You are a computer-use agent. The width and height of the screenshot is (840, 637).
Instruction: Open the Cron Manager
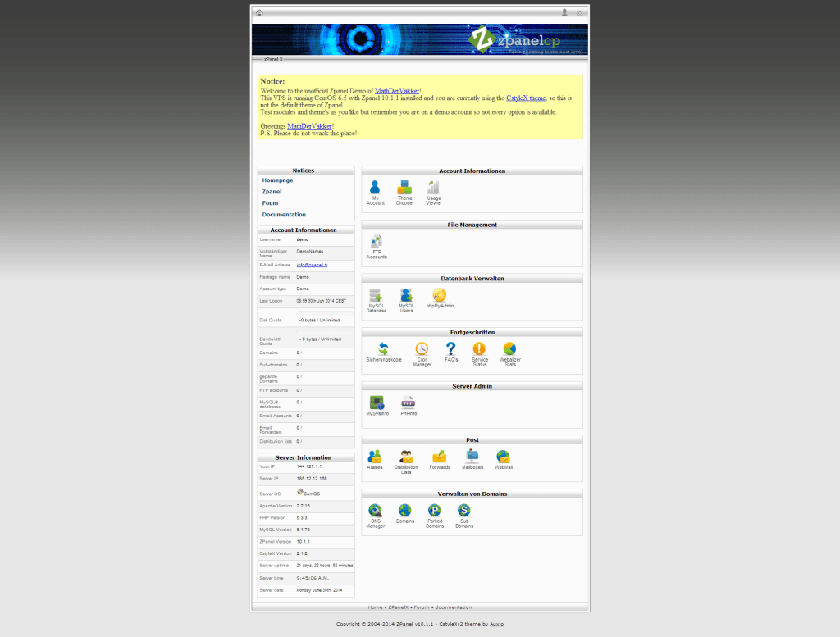click(422, 354)
